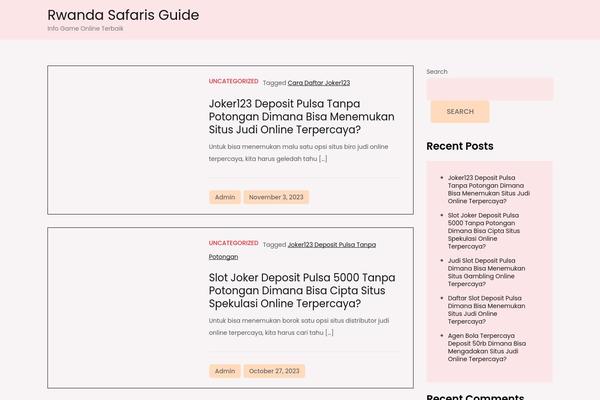
Task: Open the recent post Judi Slot Deposit Pulsa
Action: pos(486,272)
